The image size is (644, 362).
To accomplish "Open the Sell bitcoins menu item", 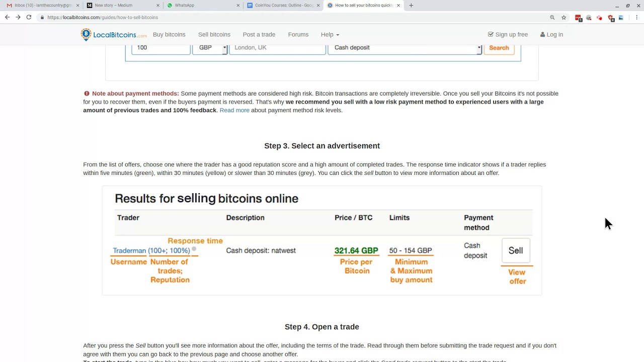I will [214, 35].
